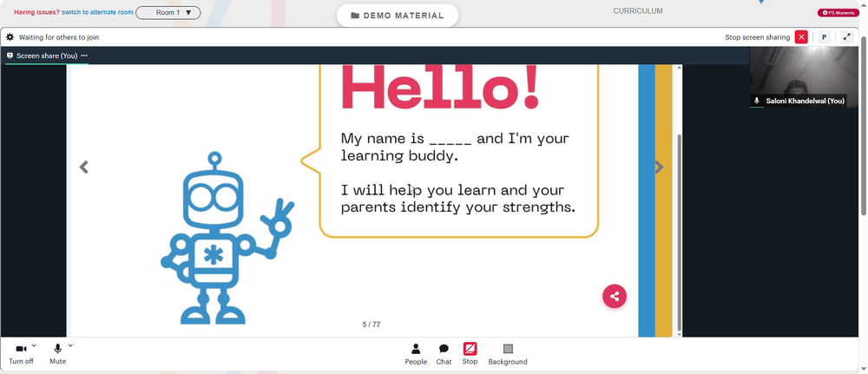Click Saloni Khandelwal's video thumbnail
868x374 pixels.
[804, 77]
